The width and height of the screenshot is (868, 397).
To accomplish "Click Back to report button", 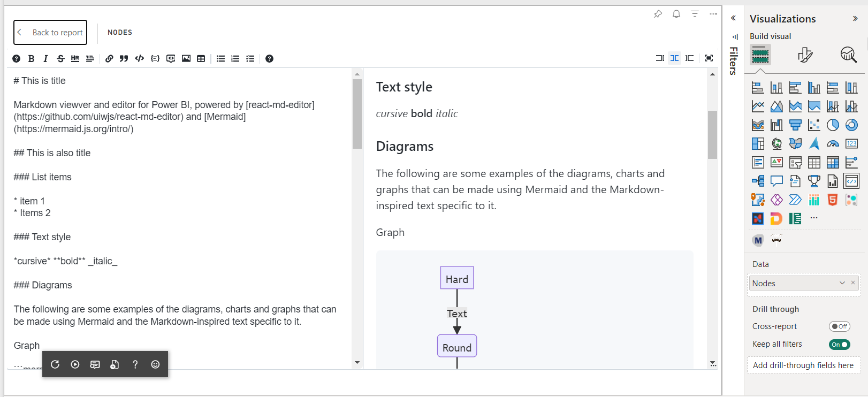I will pos(50,33).
